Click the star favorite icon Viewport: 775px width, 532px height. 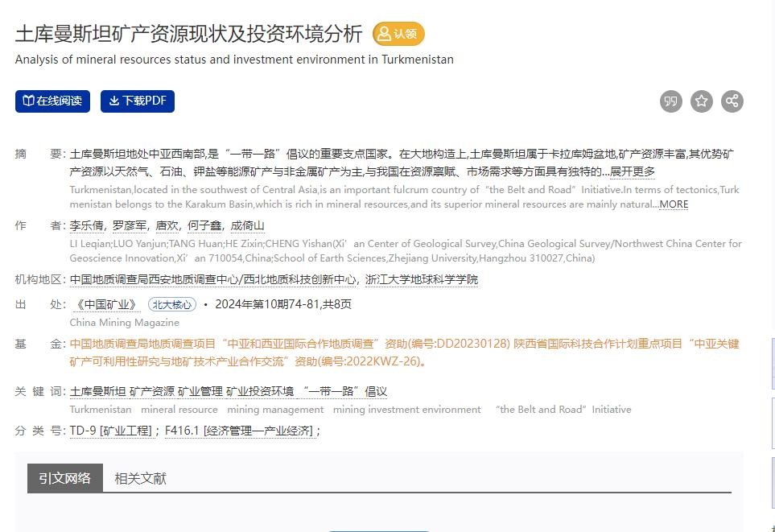pos(702,101)
